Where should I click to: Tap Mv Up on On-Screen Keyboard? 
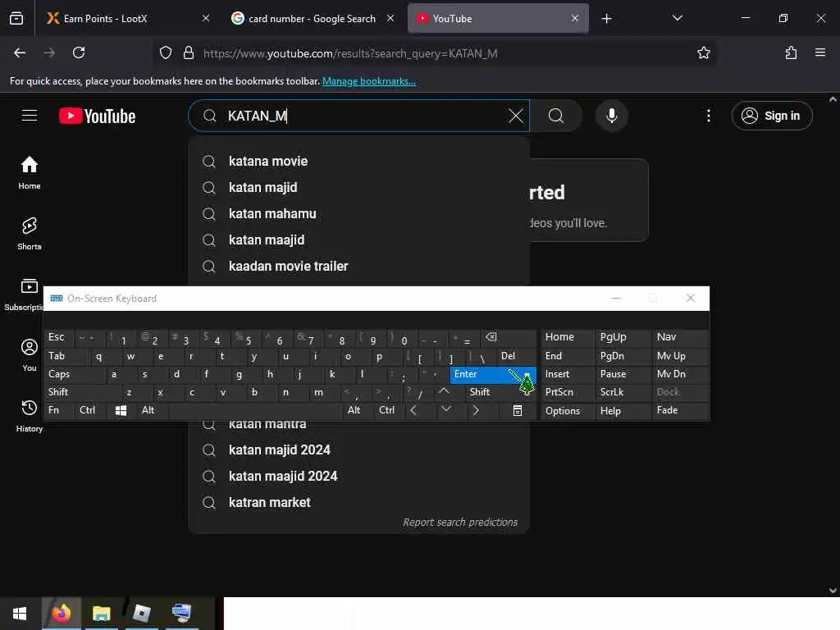click(x=680, y=356)
